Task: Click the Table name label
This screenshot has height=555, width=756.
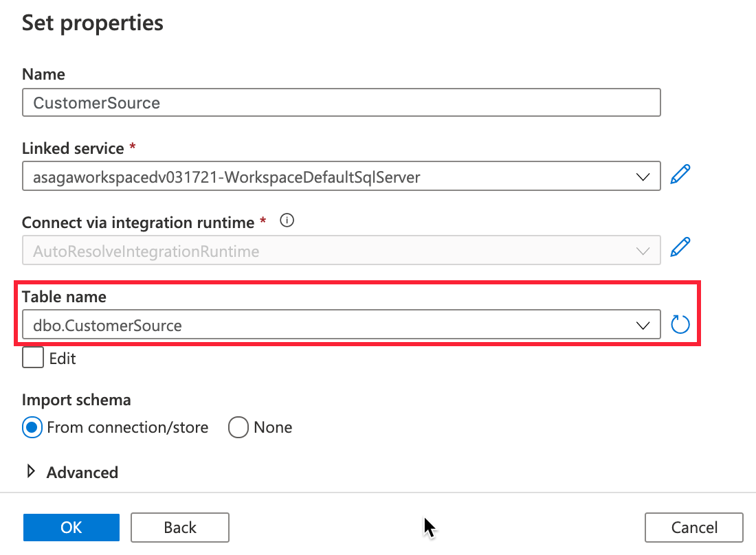Action: 64,297
